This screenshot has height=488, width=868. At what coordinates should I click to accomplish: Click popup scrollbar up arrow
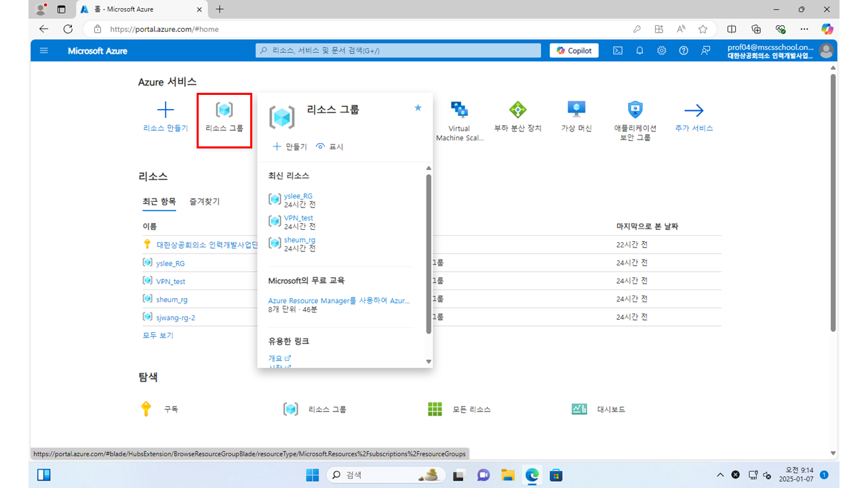point(429,168)
